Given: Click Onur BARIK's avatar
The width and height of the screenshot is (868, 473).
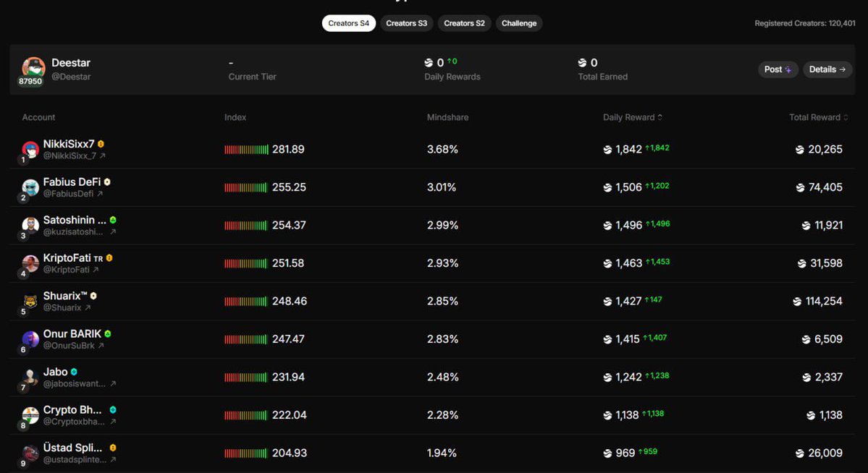Looking at the screenshot, I should click(x=30, y=339).
